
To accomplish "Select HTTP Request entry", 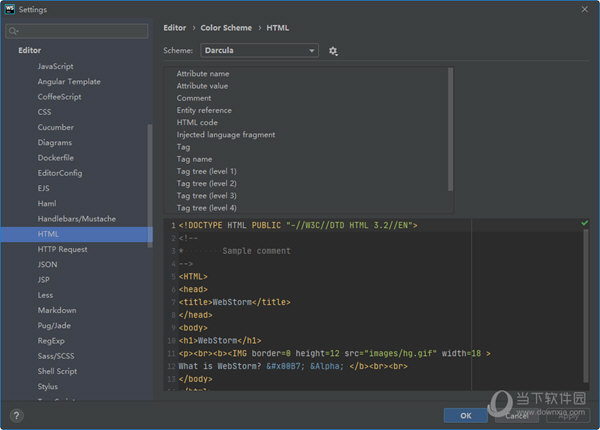I will [x=62, y=249].
